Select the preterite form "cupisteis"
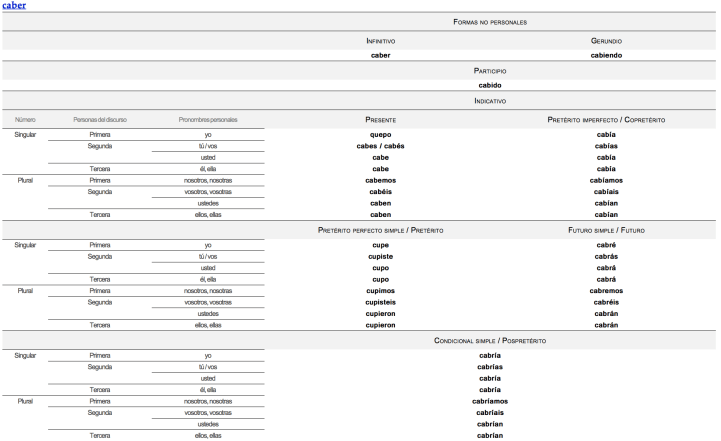The height and width of the screenshot is (441, 721). point(380,302)
